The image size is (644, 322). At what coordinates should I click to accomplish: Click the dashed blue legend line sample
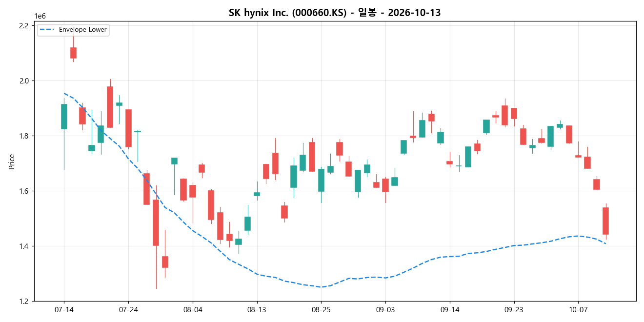[x=48, y=30]
